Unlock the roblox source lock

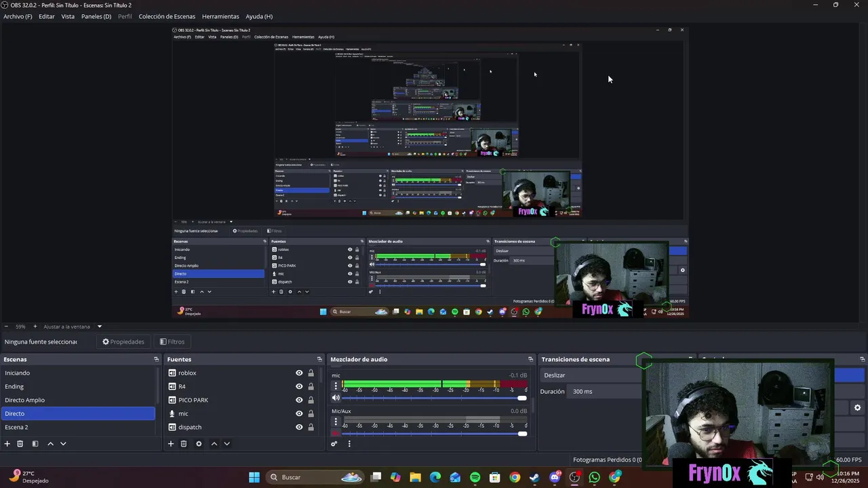311,373
